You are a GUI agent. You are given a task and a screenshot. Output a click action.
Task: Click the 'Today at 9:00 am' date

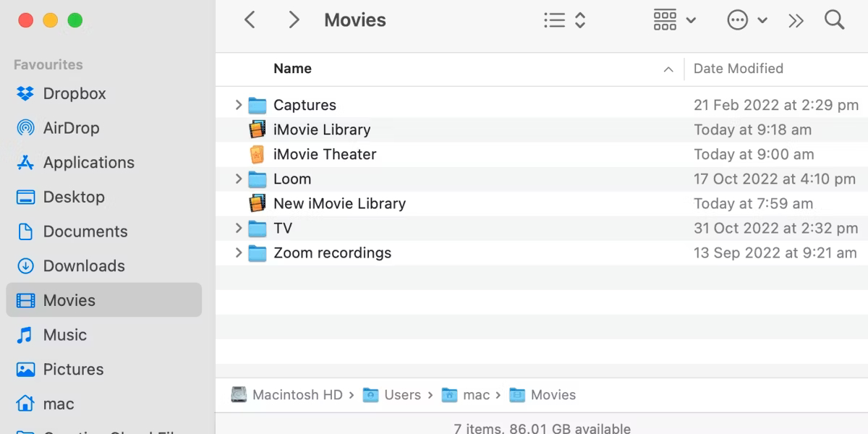pyautogui.click(x=754, y=154)
